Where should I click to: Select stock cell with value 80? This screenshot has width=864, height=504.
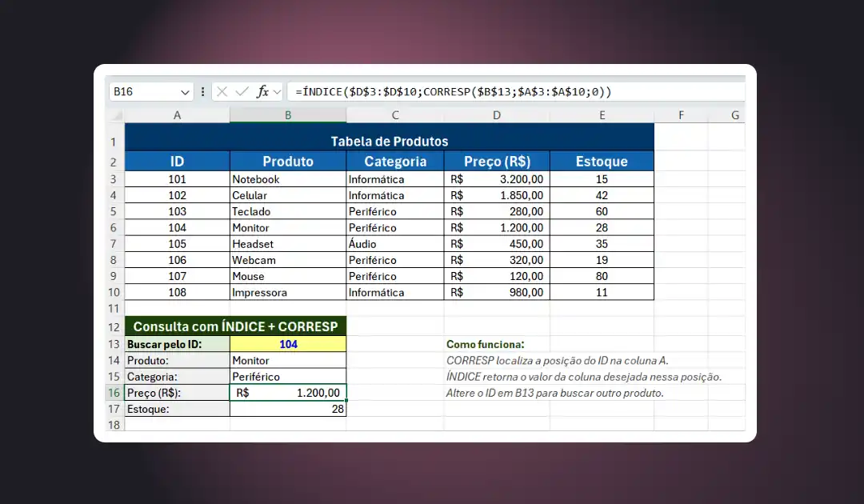(x=602, y=276)
